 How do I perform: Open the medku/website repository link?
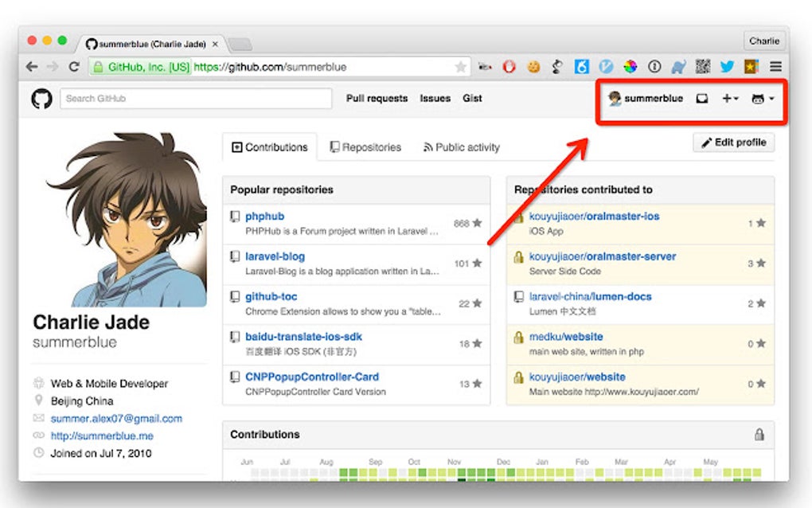(566, 337)
